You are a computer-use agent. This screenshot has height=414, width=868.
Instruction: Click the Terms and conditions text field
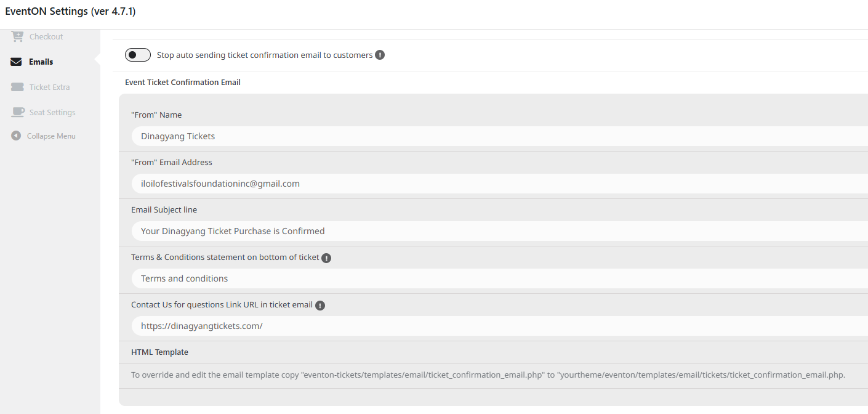tap(500, 278)
